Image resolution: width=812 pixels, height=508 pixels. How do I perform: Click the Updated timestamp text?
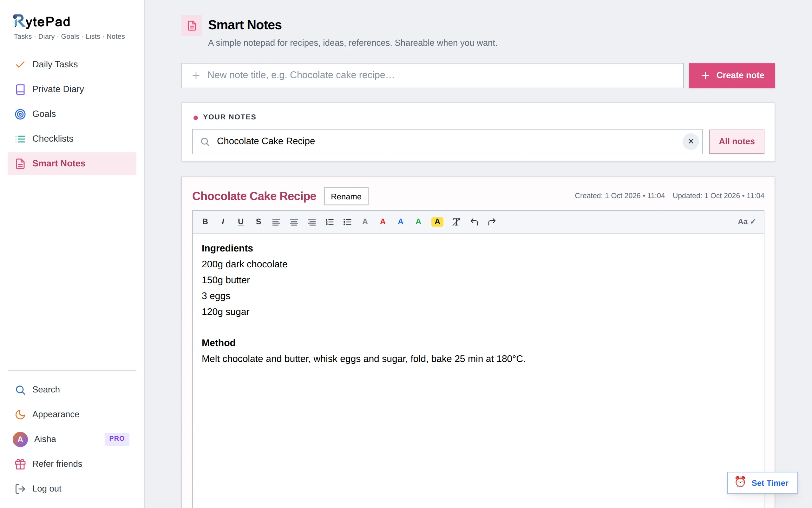coord(718,196)
